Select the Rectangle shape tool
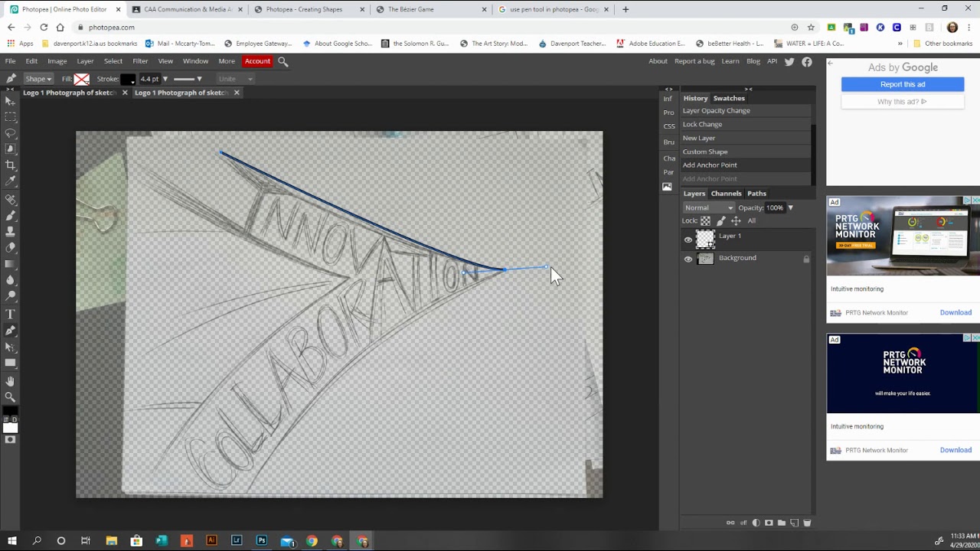This screenshot has height=551, width=980. [x=10, y=363]
